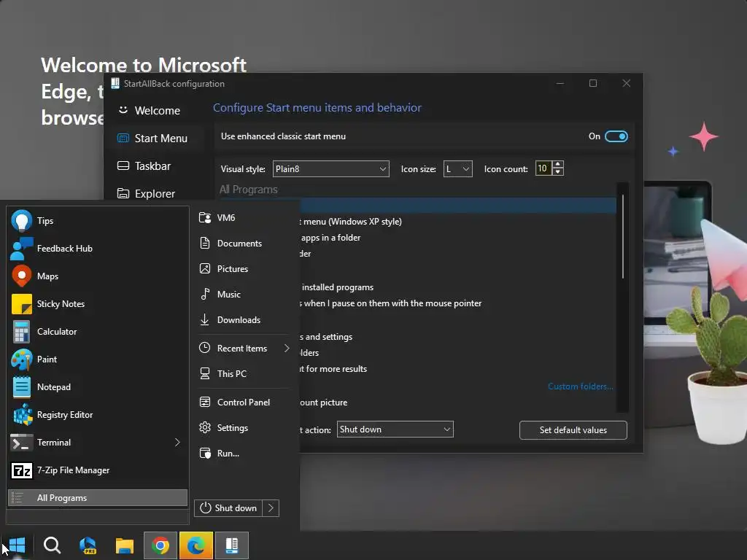Open the Icon size dropdown
Viewport: 747px width, 560px height.
click(x=457, y=169)
